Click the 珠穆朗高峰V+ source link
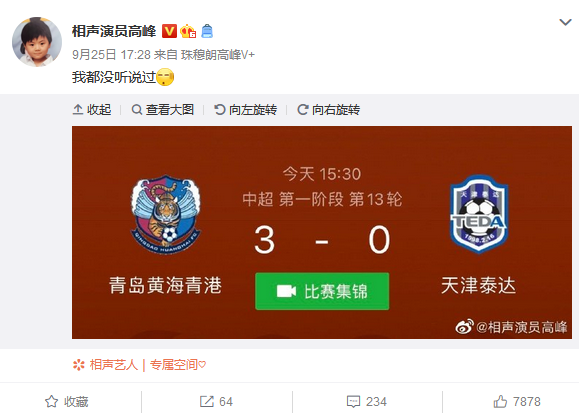This screenshot has height=417, width=579. (218, 55)
